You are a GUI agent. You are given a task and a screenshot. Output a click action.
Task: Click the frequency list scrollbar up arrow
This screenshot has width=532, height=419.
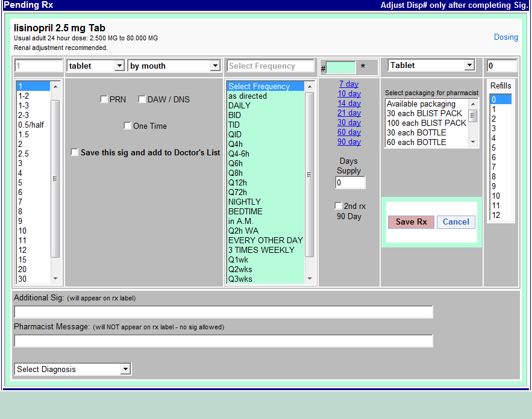310,87
